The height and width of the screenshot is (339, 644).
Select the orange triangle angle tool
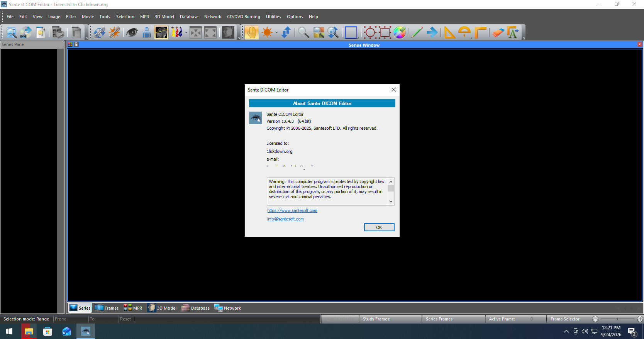pyautogui.click(x=449, y=32)
